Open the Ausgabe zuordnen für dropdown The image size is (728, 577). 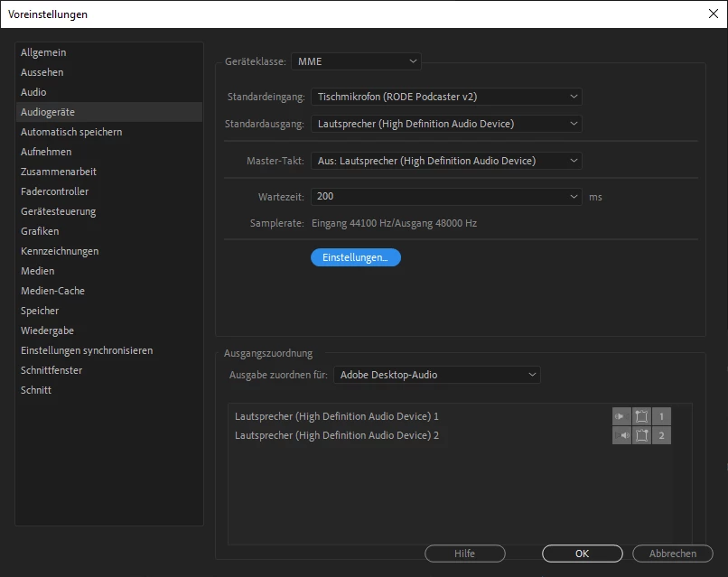click(x=437, y=375)
